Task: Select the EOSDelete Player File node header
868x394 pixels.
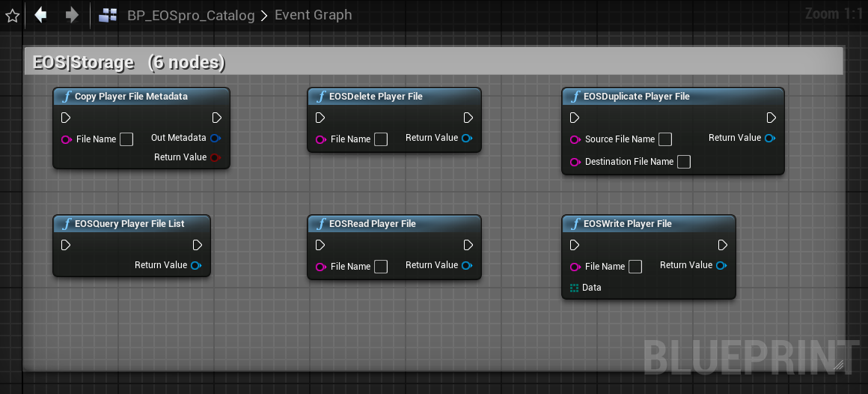Action: coord(394,97)
